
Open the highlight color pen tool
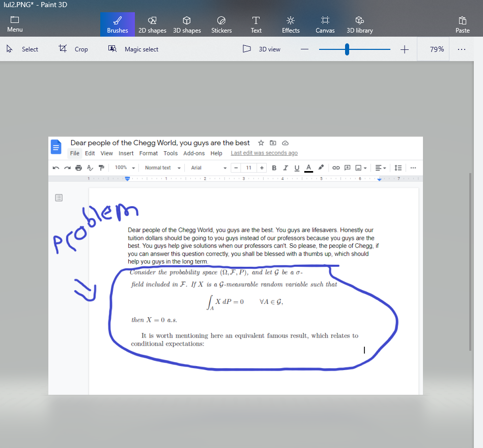[x=321, y=167]
